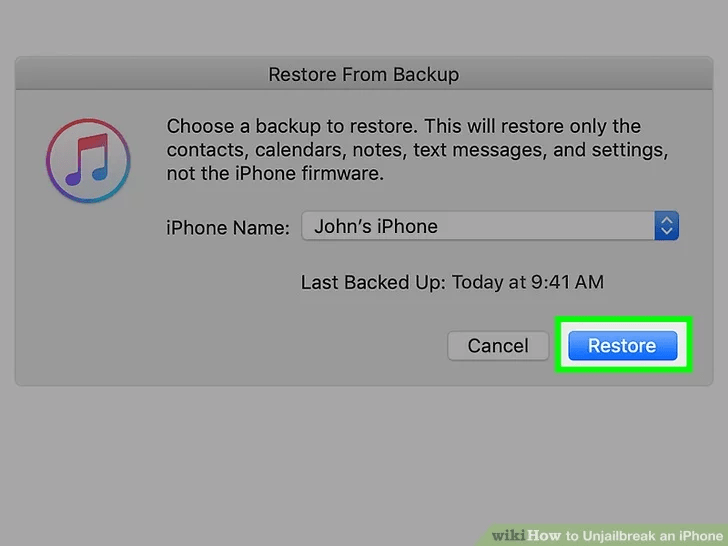Click the Restore From Backup title bar

click(x=364, y=75)
